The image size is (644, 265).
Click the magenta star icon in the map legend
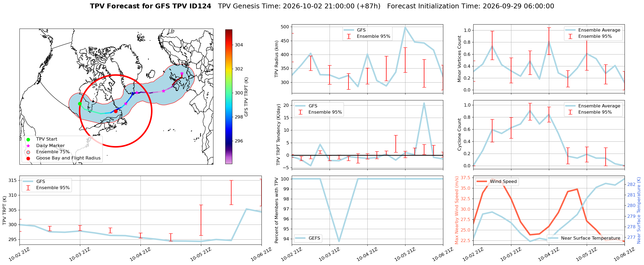pyautogui.click(x=28, y=146)
